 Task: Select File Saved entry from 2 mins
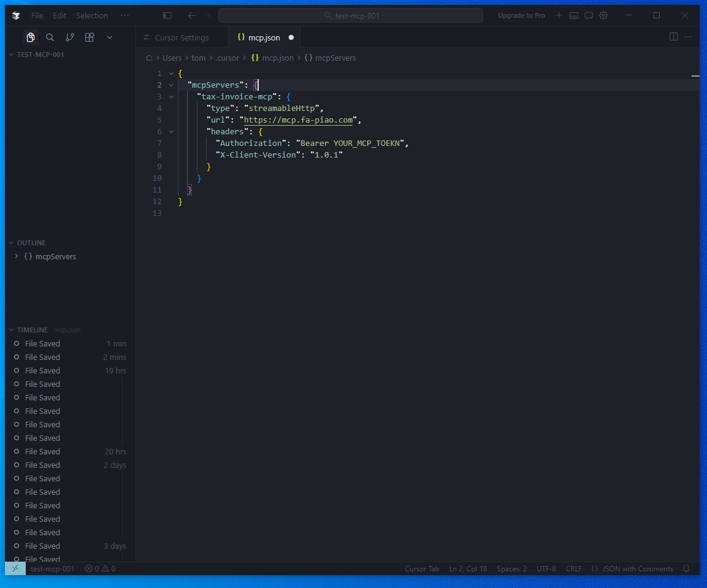tap(70, 357)
